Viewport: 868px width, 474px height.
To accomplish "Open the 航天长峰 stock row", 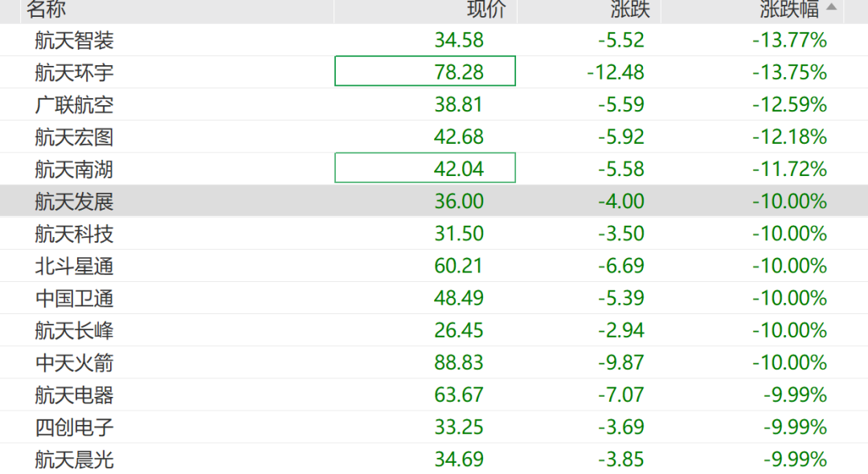I will click(x=74, y=330).
